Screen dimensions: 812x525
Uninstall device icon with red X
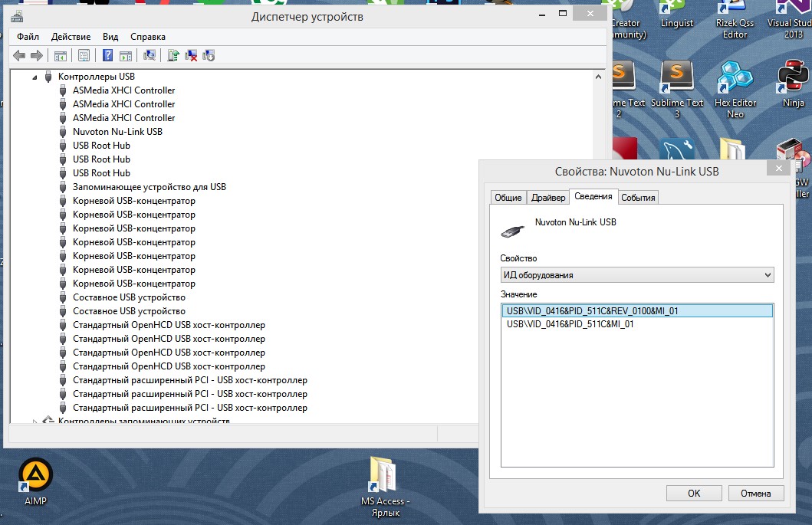click(x=191, y=55)
